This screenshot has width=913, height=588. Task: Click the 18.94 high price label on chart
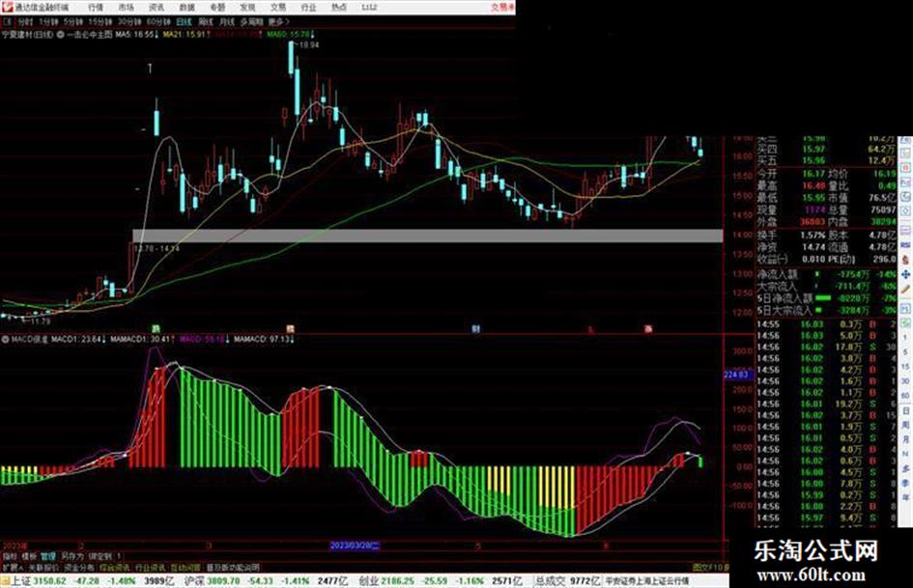[308, 44]
